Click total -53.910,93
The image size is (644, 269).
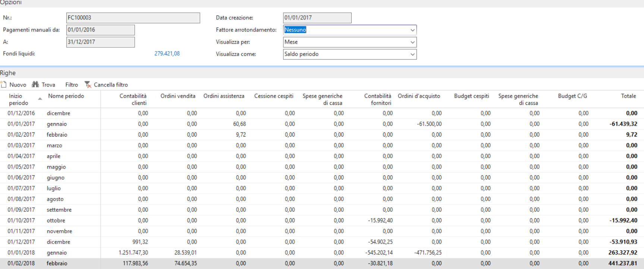[x=623, y=242]
